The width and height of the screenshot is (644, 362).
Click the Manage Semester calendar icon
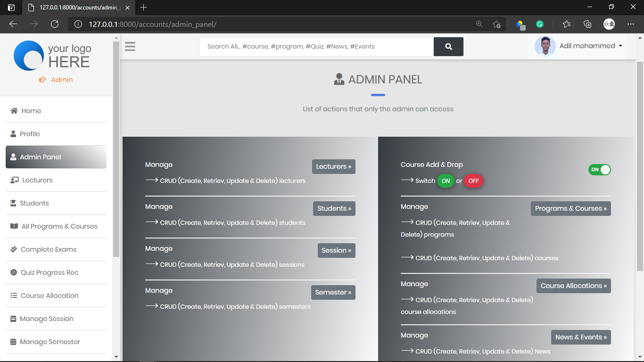[13, 342]
